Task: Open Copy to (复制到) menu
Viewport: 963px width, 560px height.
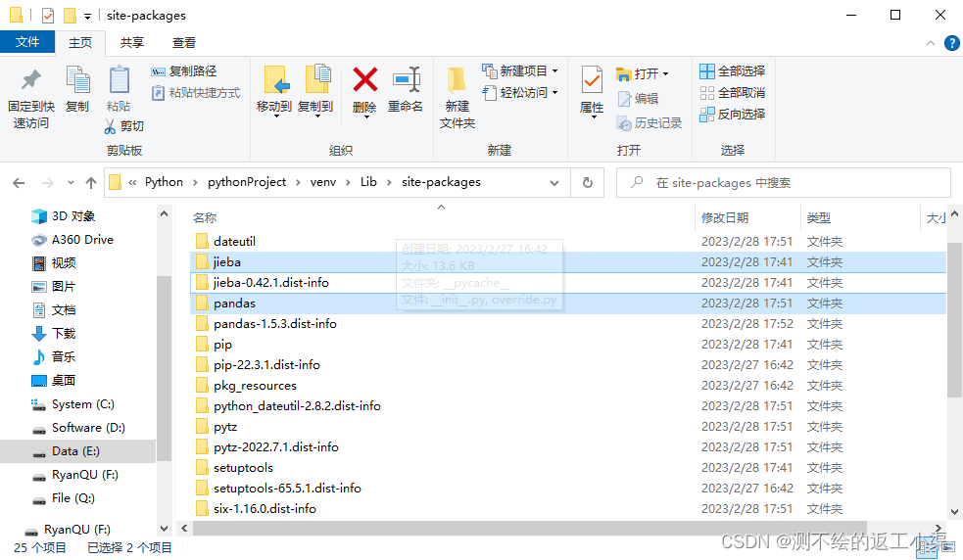Action: tap(315, 91)
